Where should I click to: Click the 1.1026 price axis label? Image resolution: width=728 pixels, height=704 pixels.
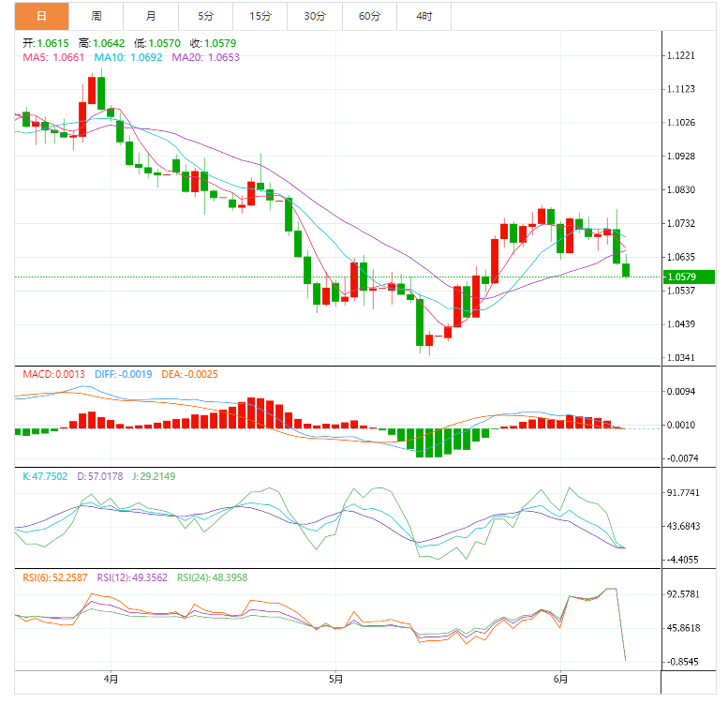click(x=681, y=123)
